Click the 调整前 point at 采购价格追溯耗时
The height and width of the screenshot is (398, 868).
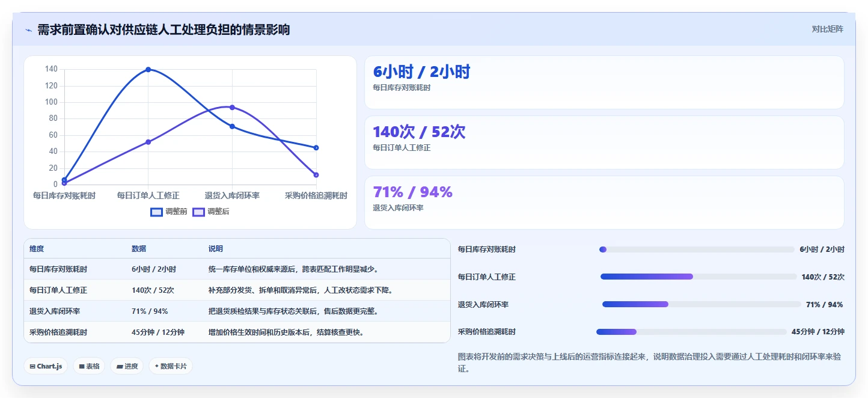(x=316, y=148)
